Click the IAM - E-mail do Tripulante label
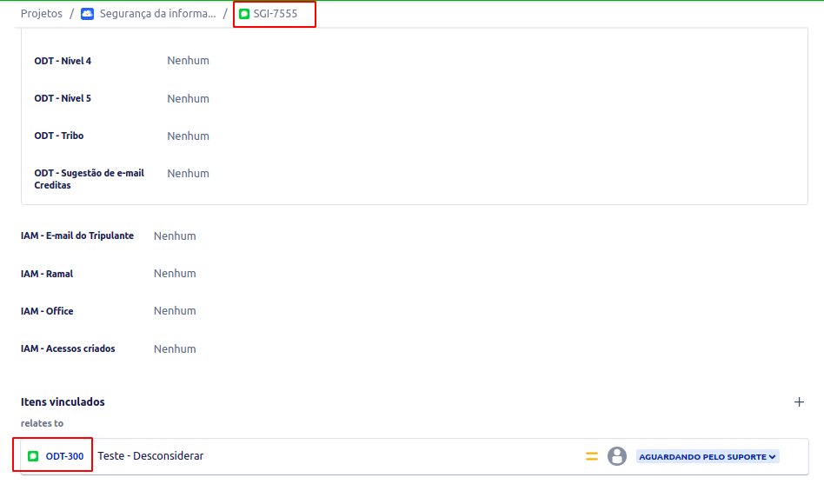This screenshot has height=504, width=824. click(x=77, y=235)
